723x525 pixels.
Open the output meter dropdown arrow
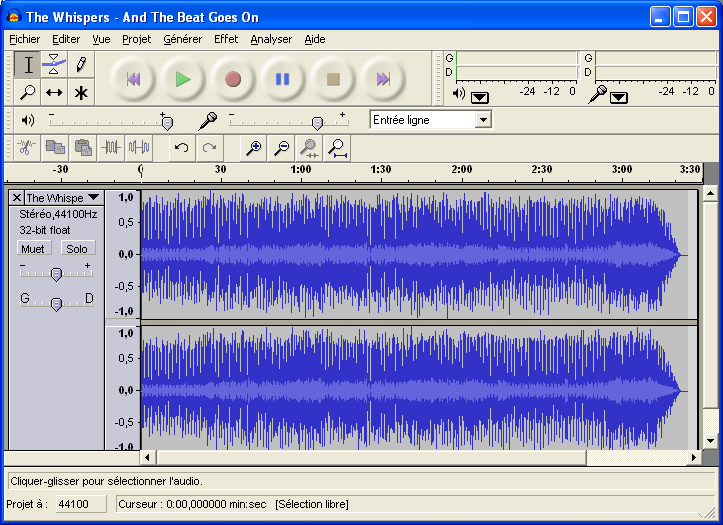480,98
